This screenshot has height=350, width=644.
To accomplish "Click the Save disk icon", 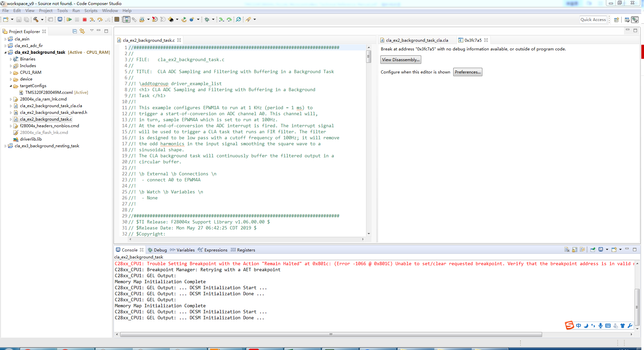I will (x=19, y=20).
